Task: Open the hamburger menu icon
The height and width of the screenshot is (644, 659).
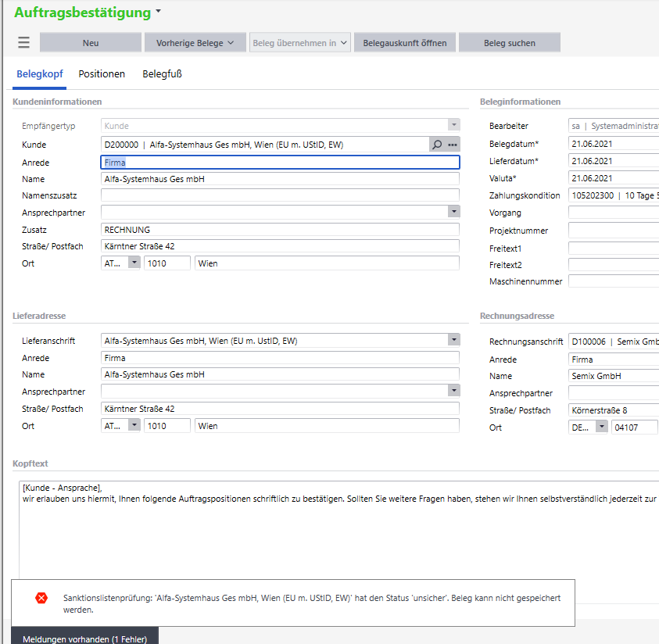Action: (23, 43)
